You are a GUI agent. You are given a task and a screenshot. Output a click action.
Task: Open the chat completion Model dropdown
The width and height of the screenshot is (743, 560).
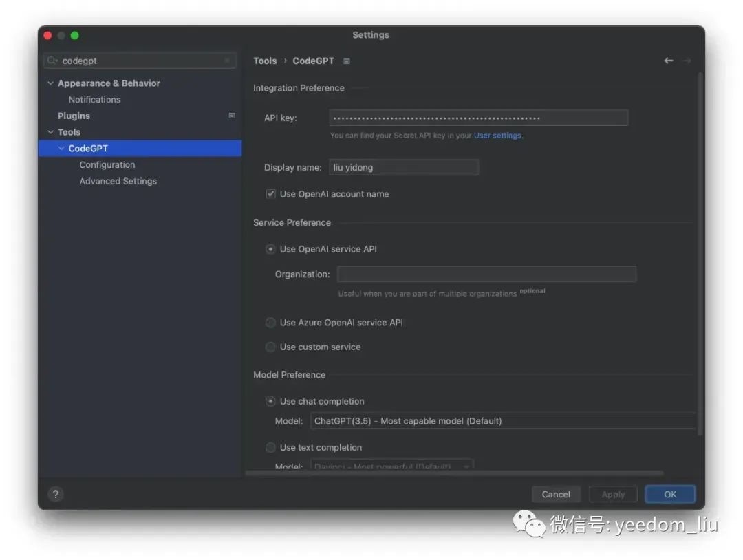click(x=503, y=421)
